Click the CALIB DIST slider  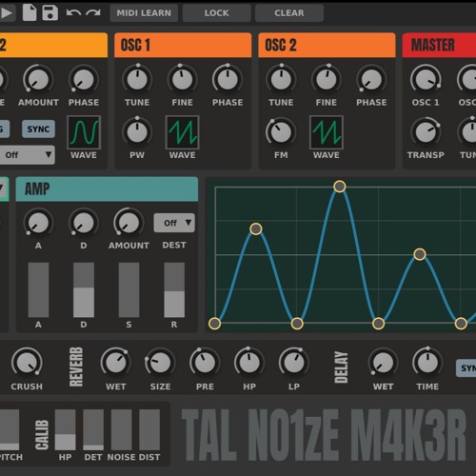(149, 429)
